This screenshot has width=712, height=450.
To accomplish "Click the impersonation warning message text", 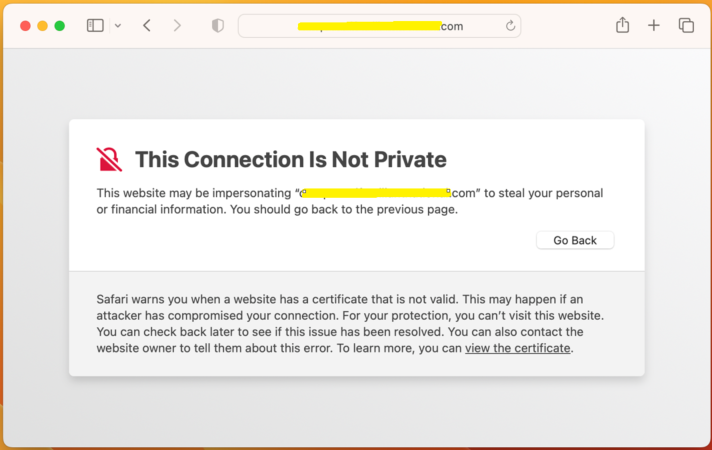I will (x=350, y=201).
